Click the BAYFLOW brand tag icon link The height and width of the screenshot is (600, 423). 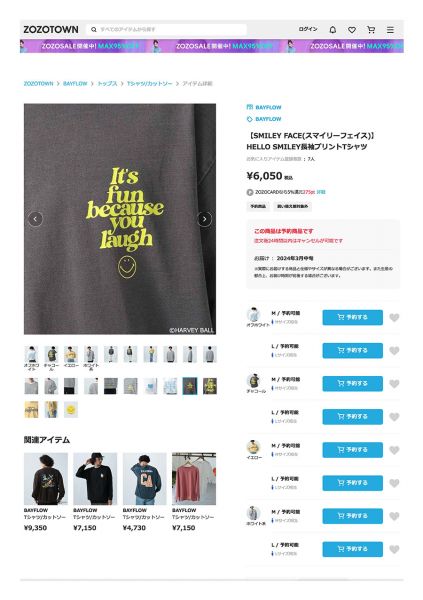point(264,119)
